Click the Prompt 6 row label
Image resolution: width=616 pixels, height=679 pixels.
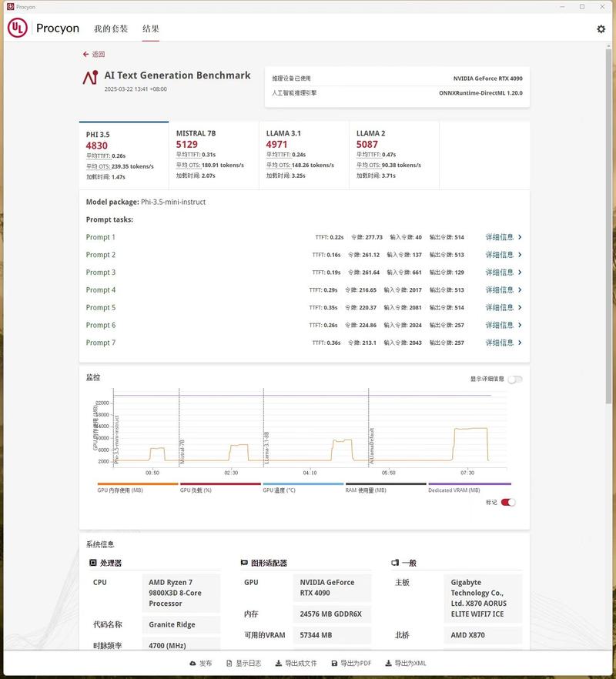(x=101, y=325)
